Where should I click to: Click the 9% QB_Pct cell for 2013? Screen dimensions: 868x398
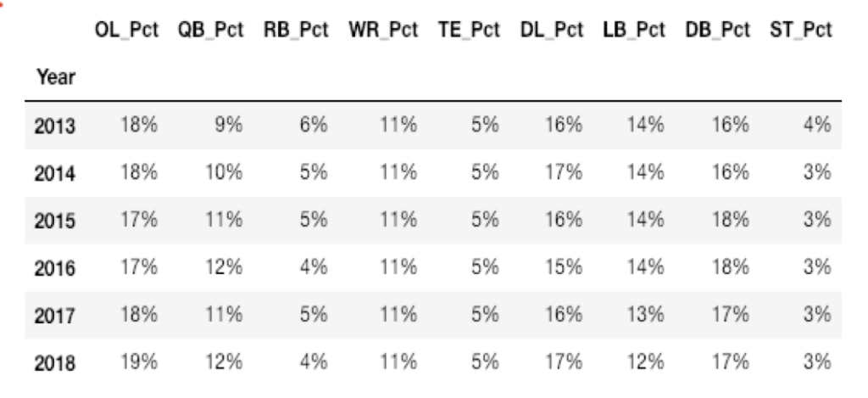tap(229, 125)
